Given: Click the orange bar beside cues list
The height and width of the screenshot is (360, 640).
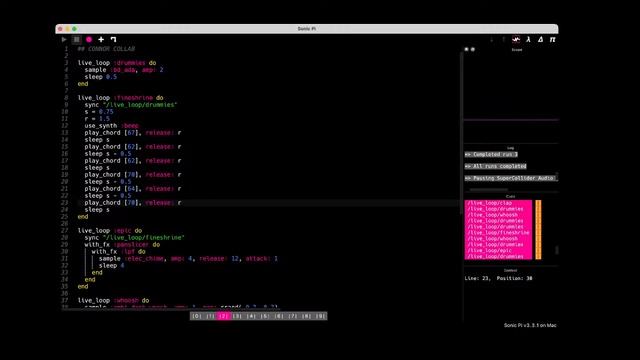Looking at the screenshot, I should (x=538, y=229).
